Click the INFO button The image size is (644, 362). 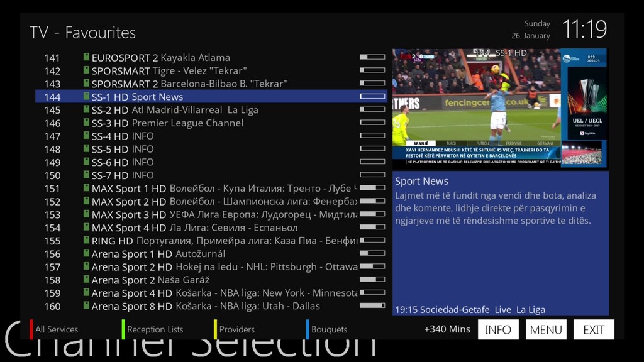(x=498, y=329)
